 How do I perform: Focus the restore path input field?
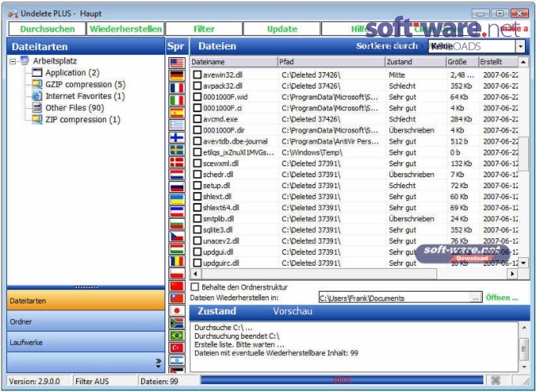pyautogui.click(x=394, y=298)
